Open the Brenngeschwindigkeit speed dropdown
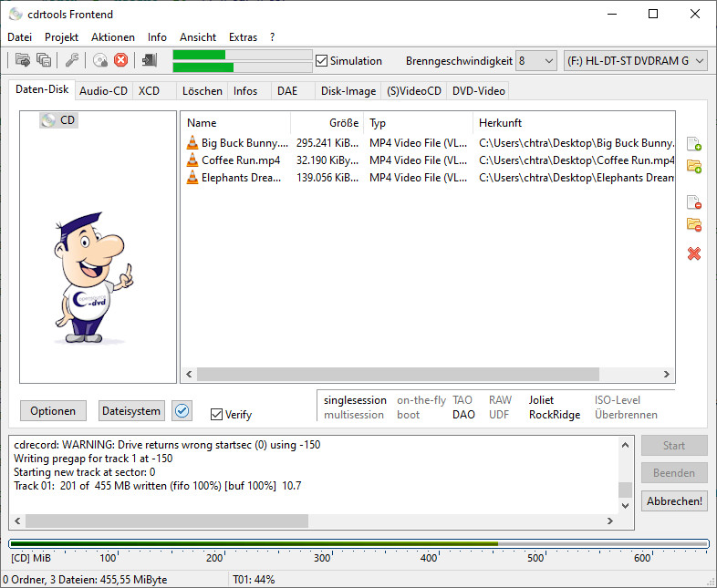Image resolution: width=717 pixels, height=588 pixels. [x=536, y=61]
